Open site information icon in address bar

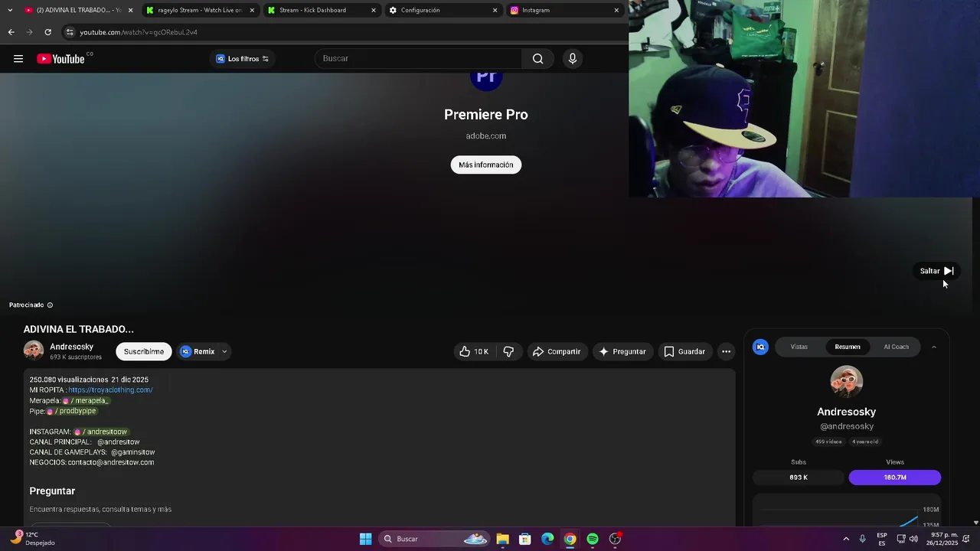70,32
